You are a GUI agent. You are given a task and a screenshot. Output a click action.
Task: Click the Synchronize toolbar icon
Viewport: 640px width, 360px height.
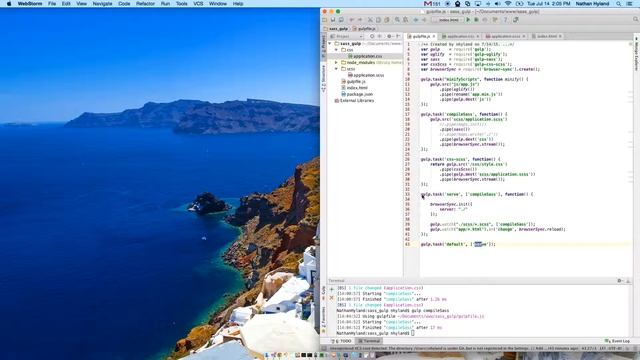341,20
